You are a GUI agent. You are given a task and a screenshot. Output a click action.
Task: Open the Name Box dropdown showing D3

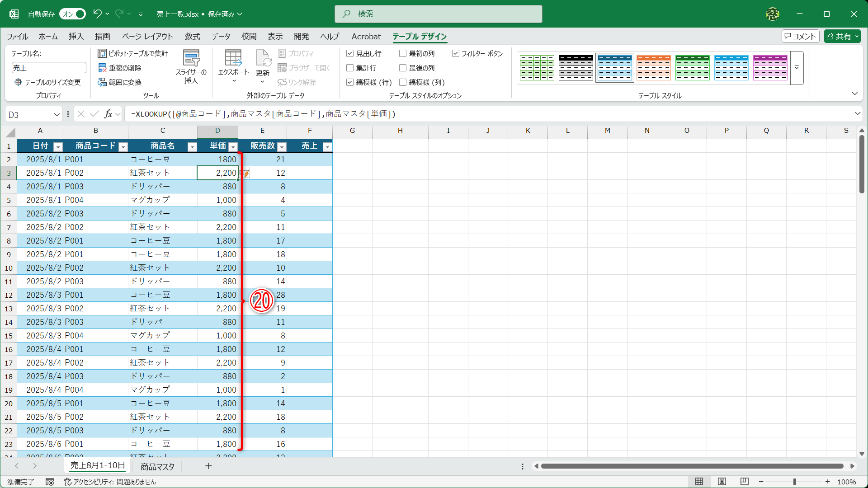pos(56,114)
